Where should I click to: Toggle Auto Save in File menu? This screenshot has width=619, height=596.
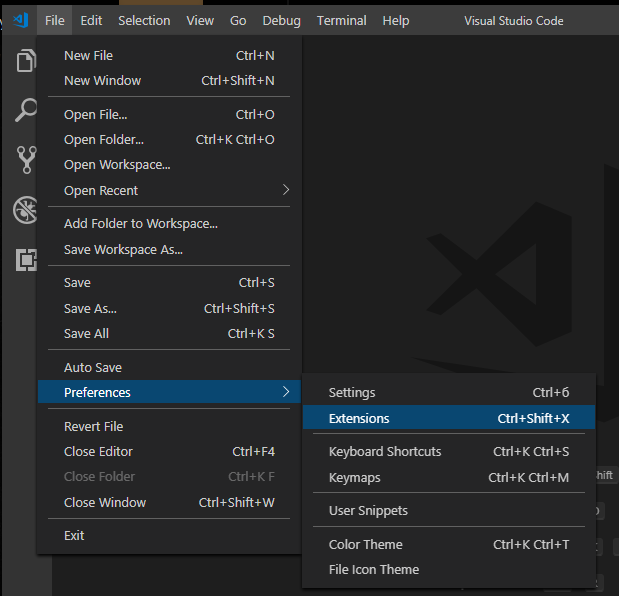pos(93,368)
